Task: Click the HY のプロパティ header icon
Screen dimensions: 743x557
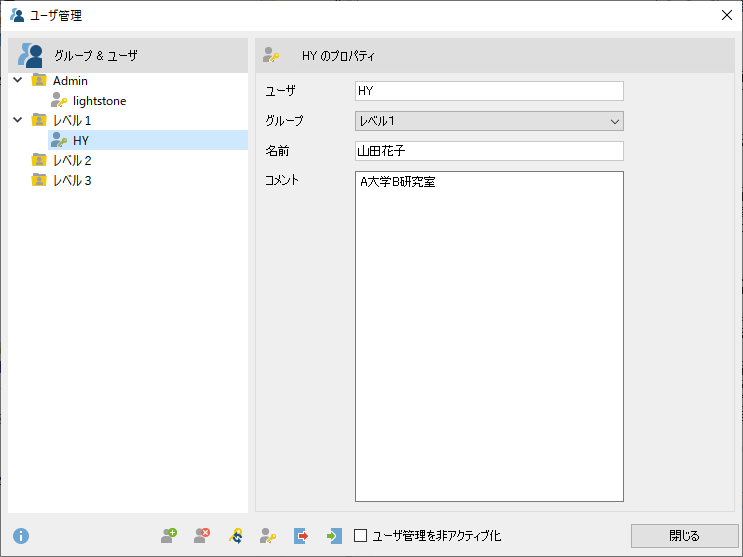Action: click(x=271, y=55)
